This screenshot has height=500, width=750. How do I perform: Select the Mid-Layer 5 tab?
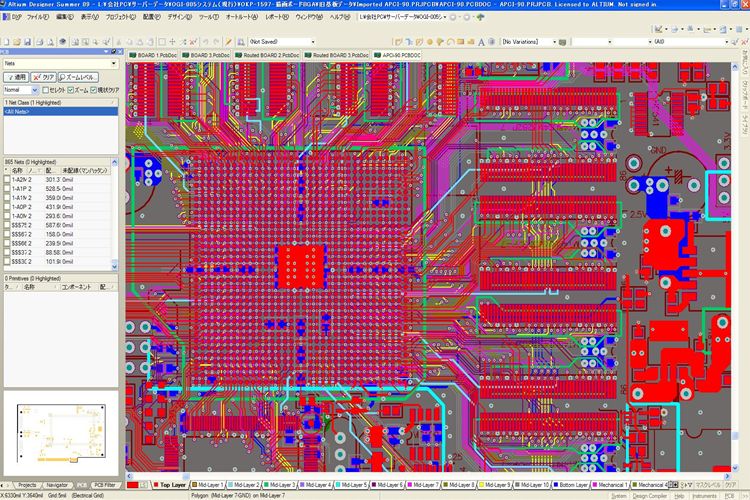(x=352, y=485)
